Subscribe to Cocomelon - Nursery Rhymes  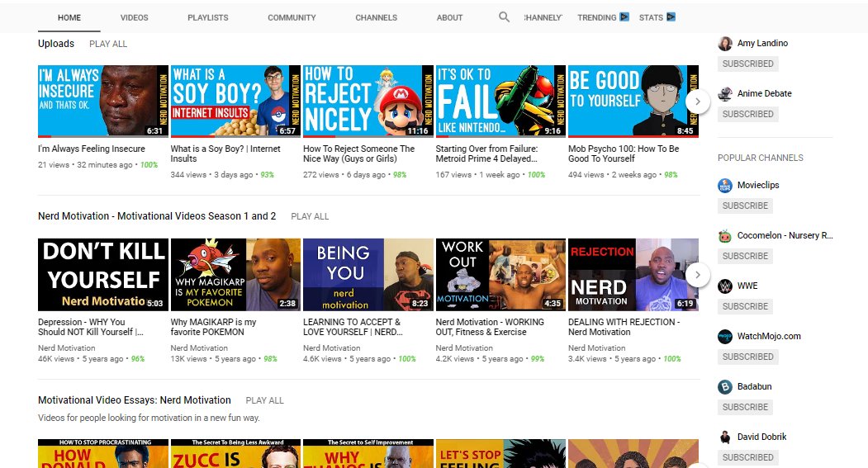tap(745, 256)
